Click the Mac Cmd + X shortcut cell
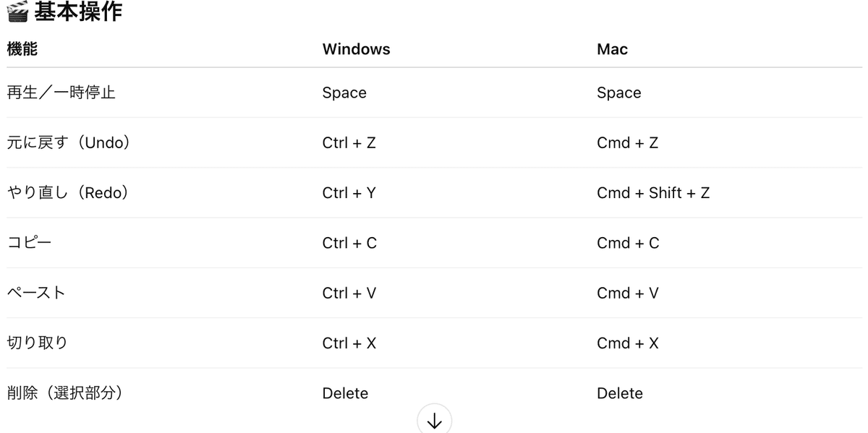Screen dimensions: 868x433 tap(627, 343)
